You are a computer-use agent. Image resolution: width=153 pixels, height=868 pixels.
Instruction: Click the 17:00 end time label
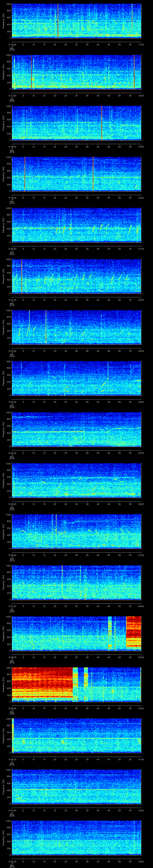(x=141, y=44)
